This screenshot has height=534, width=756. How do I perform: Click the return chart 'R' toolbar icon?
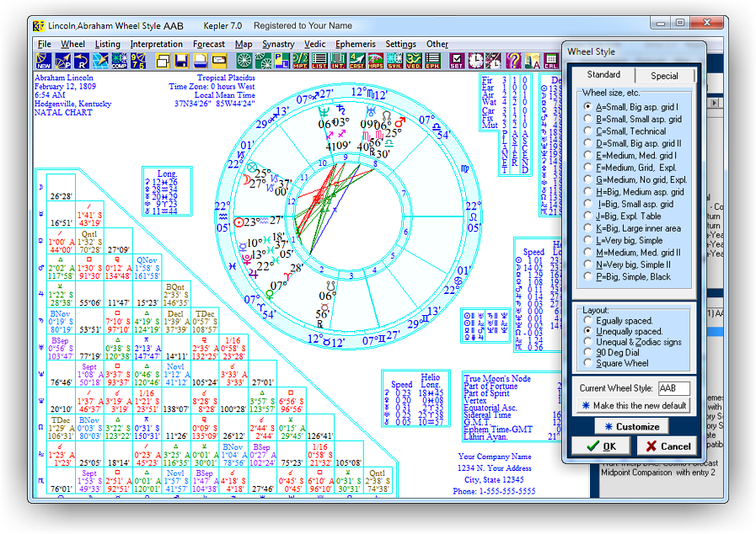(x=81, y=61)
